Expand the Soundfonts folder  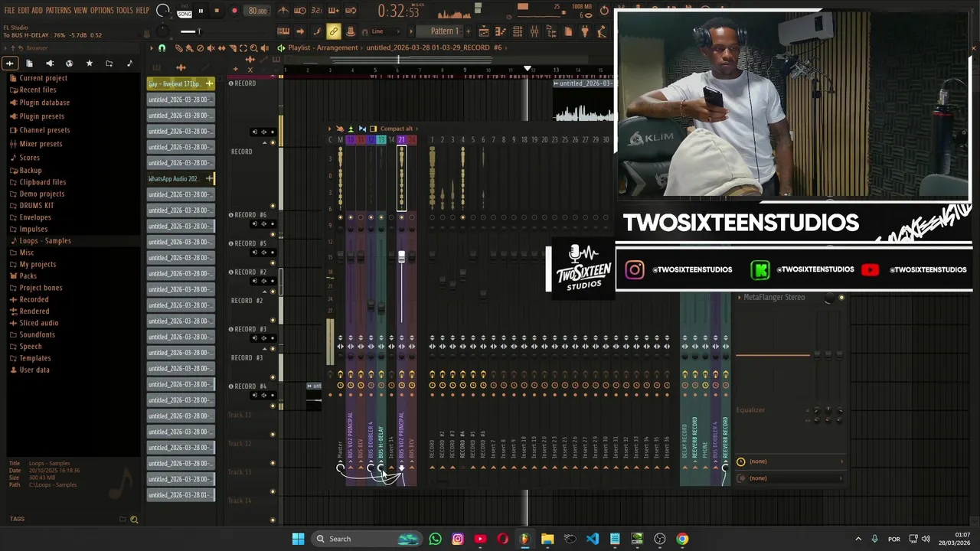click(37, 334)
